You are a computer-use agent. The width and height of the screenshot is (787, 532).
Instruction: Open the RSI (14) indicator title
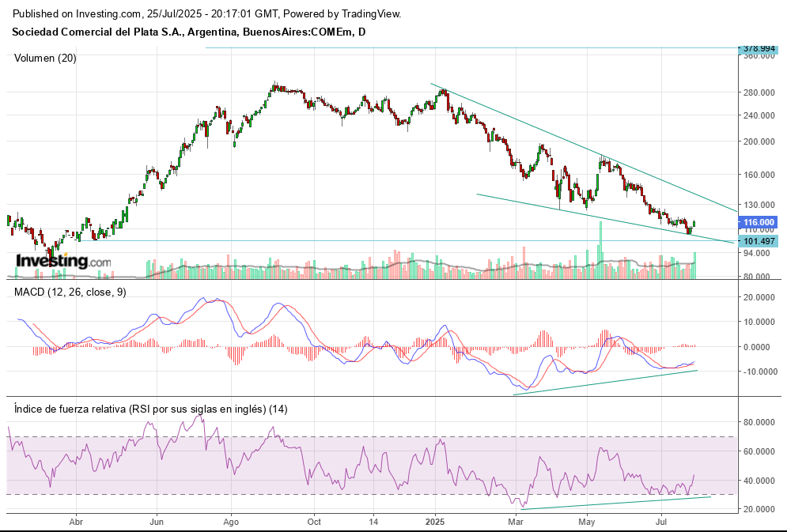coord(151,409)
